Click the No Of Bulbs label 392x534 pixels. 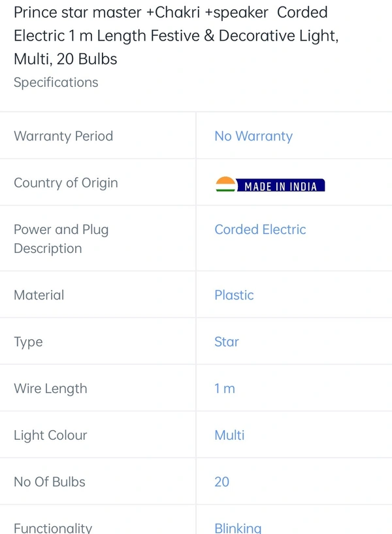[50, 482]
